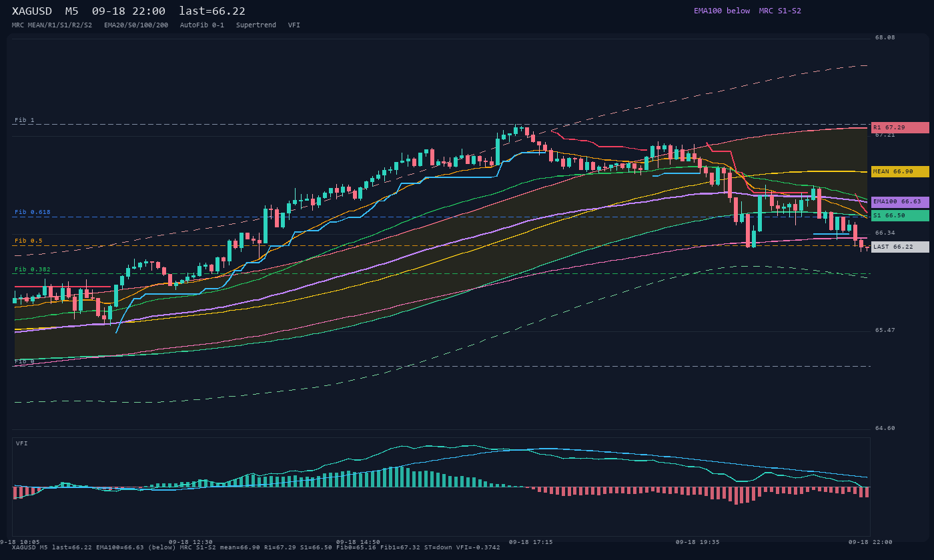
Task: Click the S1 66.50 price label
Action: coord(900,215)
